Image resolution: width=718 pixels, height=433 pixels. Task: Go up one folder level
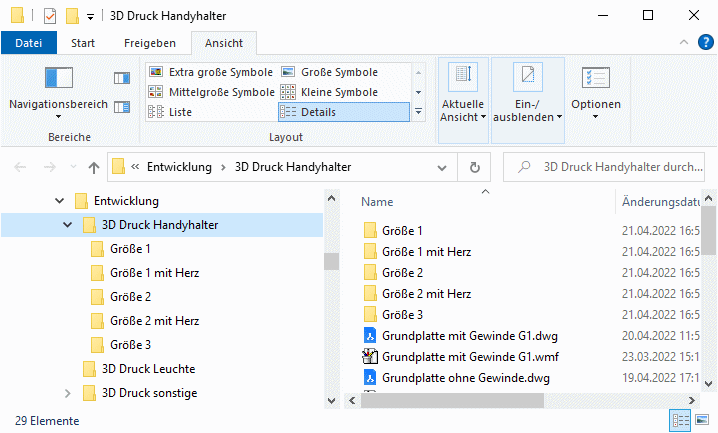94,168
